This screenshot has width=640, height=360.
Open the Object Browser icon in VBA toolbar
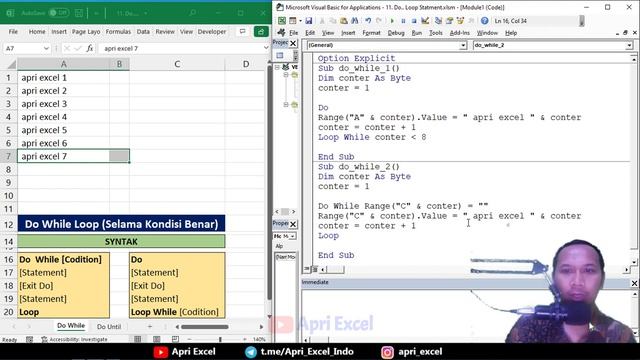pyautogui.click(x=460, y=20)
